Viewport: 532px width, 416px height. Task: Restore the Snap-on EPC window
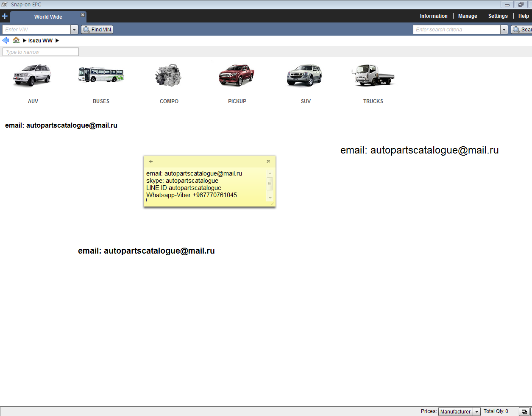521,5
